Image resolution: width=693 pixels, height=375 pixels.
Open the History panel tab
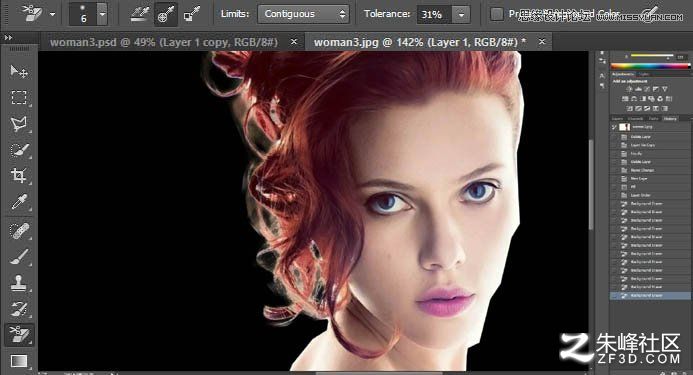pos(670,119)
